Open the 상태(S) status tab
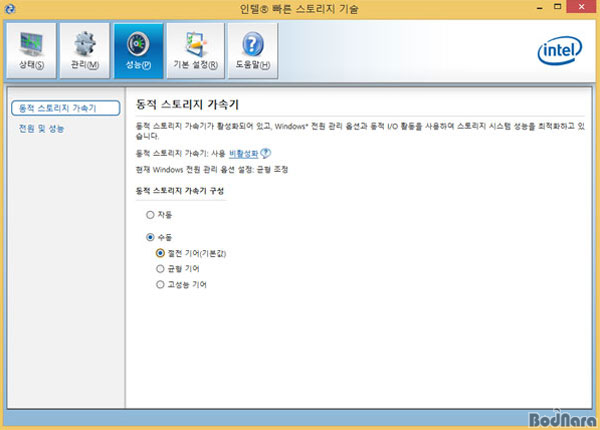 (x=31, y=50)
